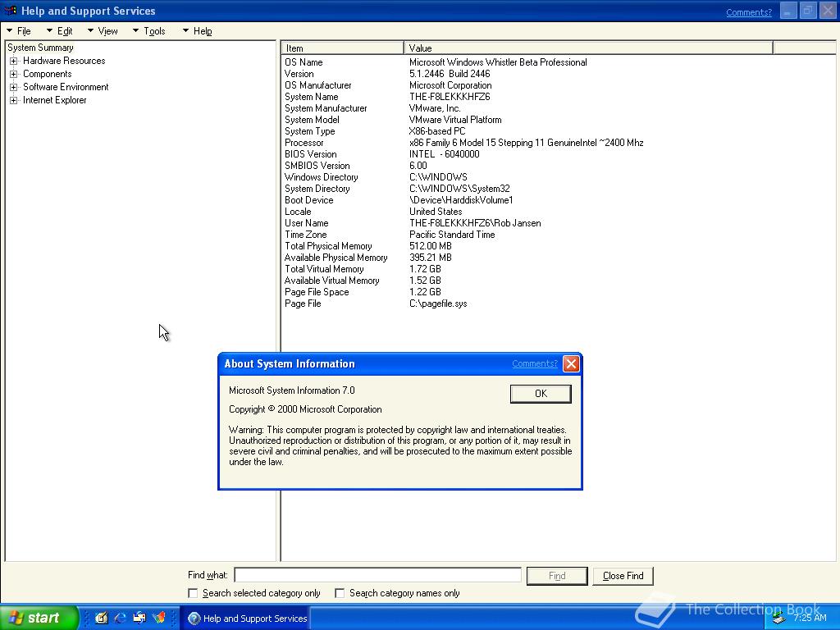Screen dimensions: 840x630
Task: Click value 'Pacific Standard Time'
Action: pyautogui.click(x=452, y=235)
